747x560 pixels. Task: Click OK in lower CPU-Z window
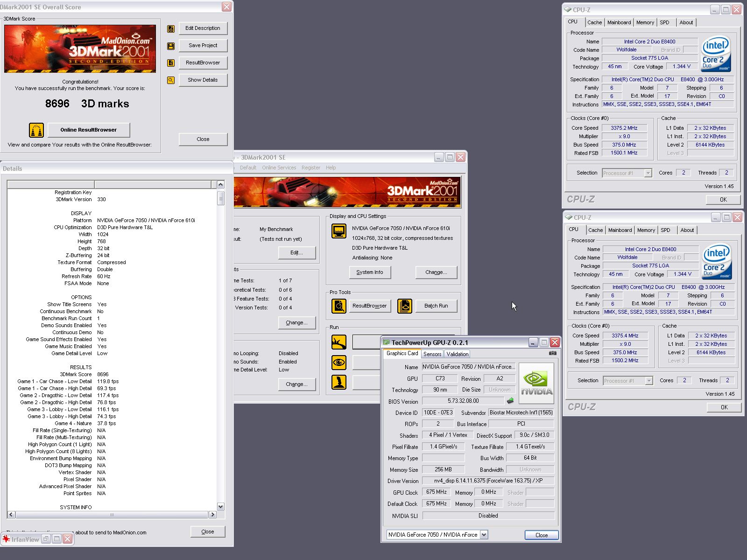coord(724,407)
